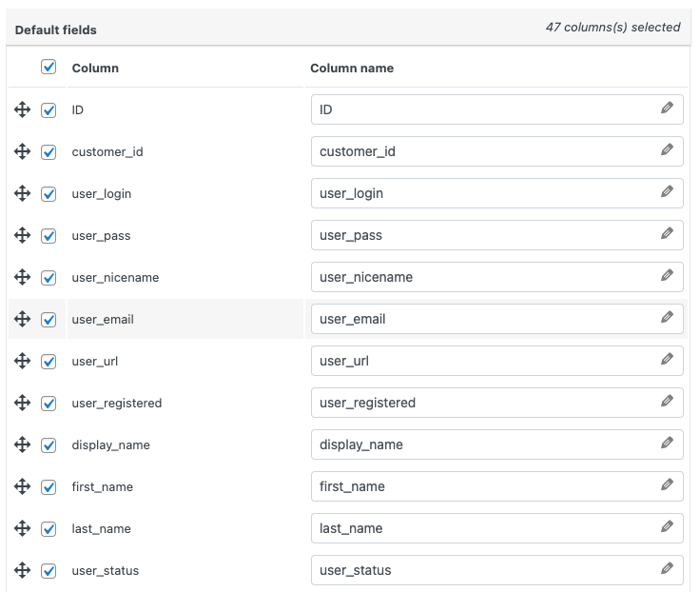700x592 pixels.
Task: Focus the user_pass column name input
Action: click(x=496, y=235)
